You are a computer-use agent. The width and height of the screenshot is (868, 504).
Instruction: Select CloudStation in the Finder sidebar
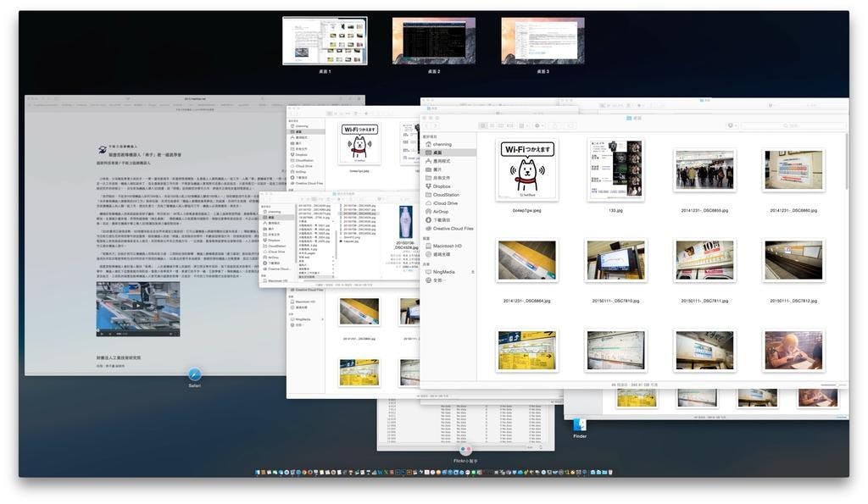point(446,195)
